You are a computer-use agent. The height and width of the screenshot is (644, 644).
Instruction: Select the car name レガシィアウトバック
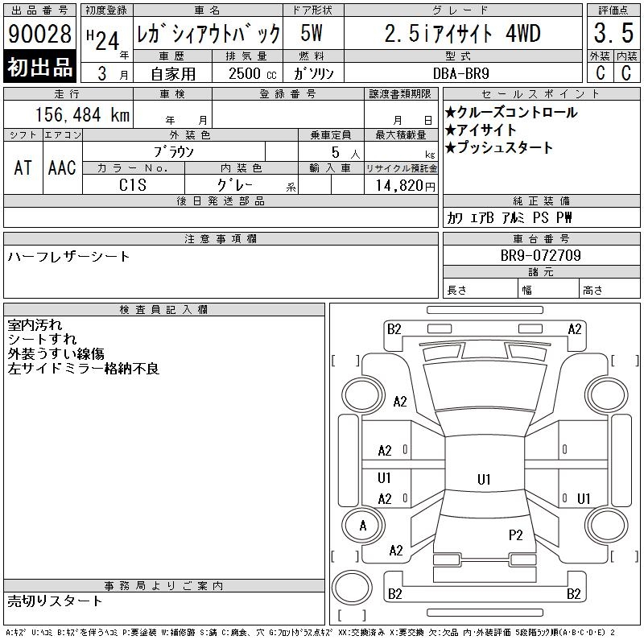pos(208,34)
